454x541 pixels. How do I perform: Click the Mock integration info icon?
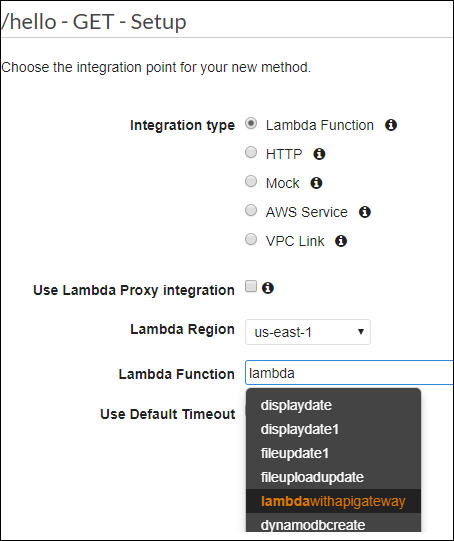316,183
